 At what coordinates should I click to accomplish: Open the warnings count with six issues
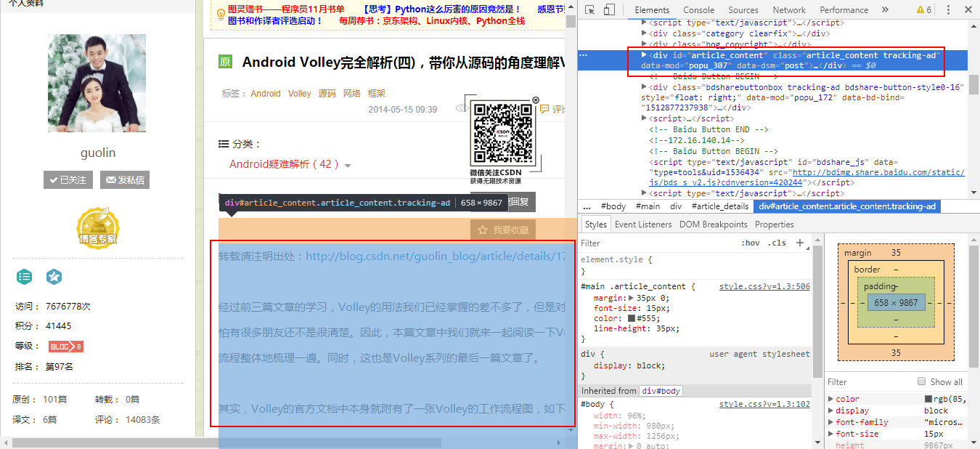click(924, 10)
